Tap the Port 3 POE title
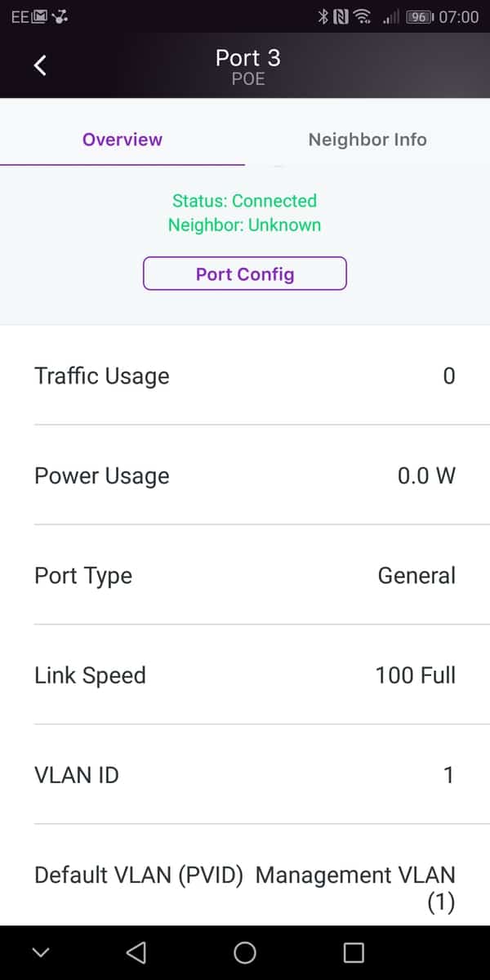The image size is (490, 980). [247, 65]
